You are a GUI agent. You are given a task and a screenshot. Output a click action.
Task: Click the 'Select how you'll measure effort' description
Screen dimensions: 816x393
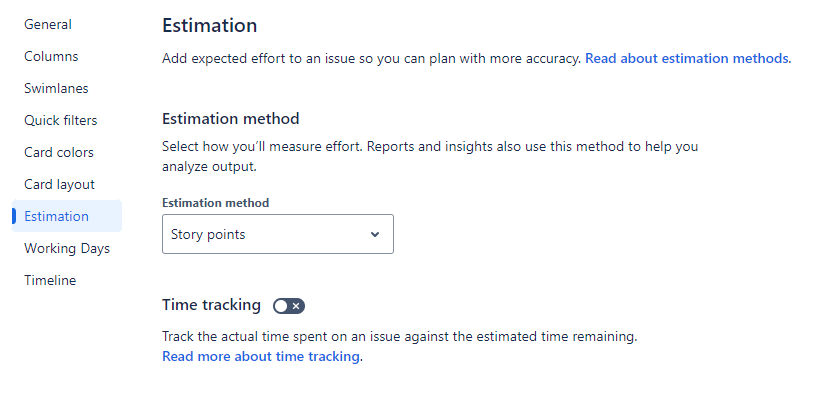(x=430, y=157)
